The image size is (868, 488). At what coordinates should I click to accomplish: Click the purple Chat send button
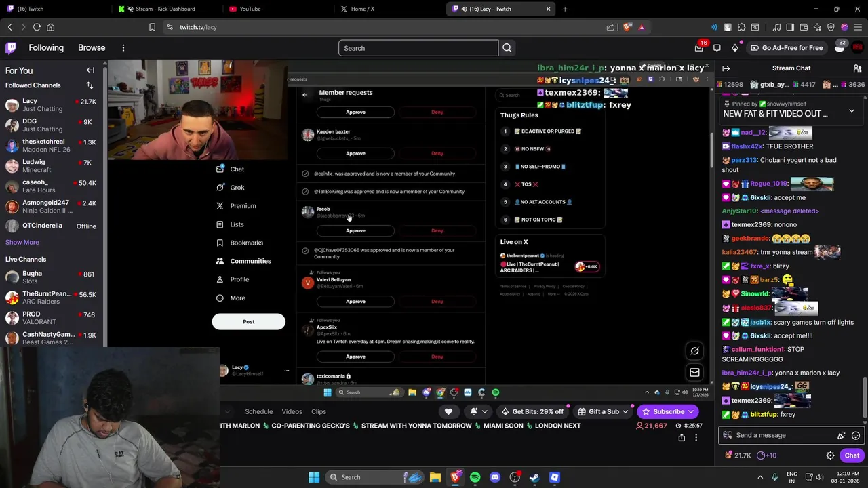pos(852,455)
